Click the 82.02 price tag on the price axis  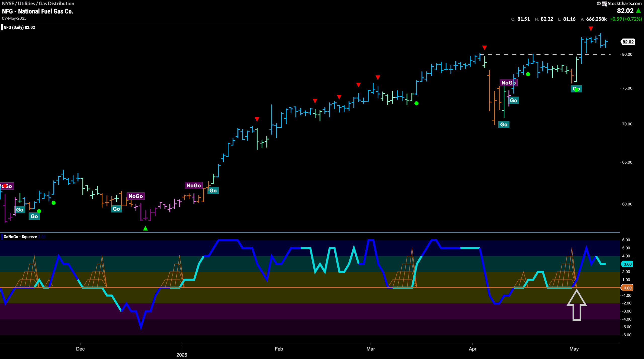pyautogui.click(x=628, y=42)
